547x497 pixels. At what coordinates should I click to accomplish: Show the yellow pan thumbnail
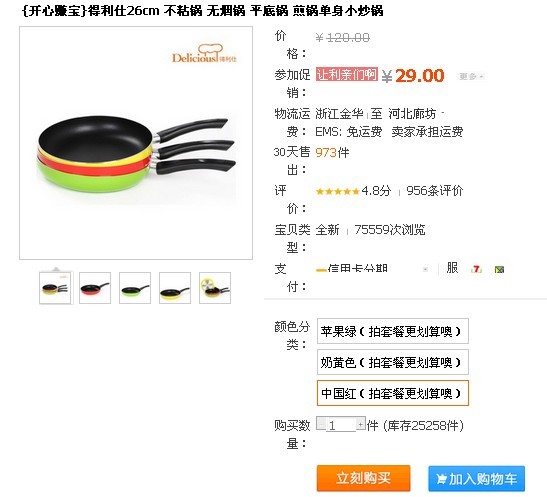tap(175, 288)
